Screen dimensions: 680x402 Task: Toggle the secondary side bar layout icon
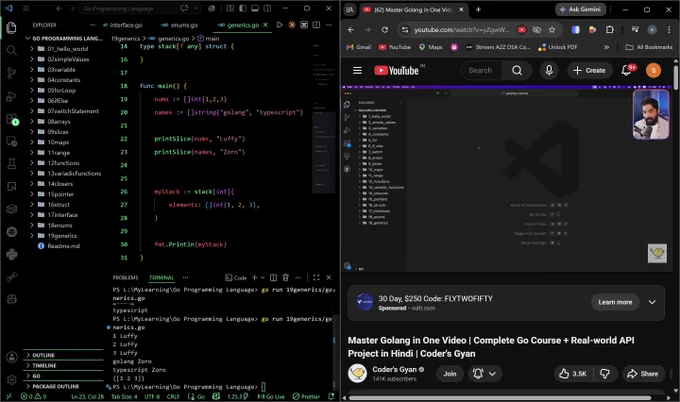click(x=268, y=8)
